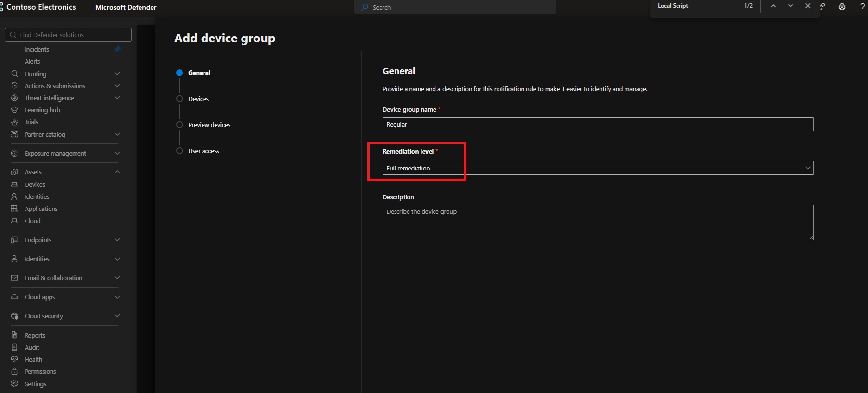Expand Exposure management chevron
The width and height of the screenshot is (868, 393).
pos(117,153)
